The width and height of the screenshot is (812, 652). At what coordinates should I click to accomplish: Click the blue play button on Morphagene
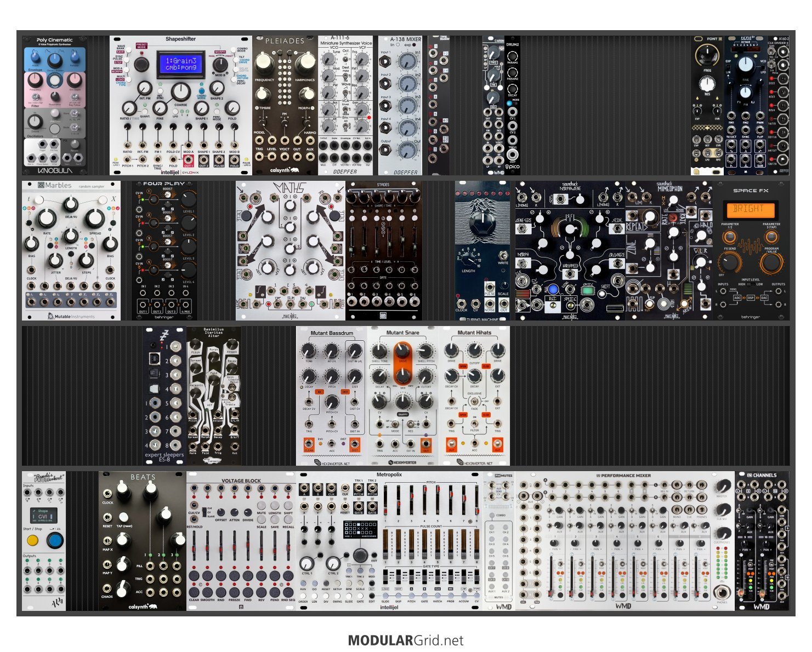[x=553, y=289]
